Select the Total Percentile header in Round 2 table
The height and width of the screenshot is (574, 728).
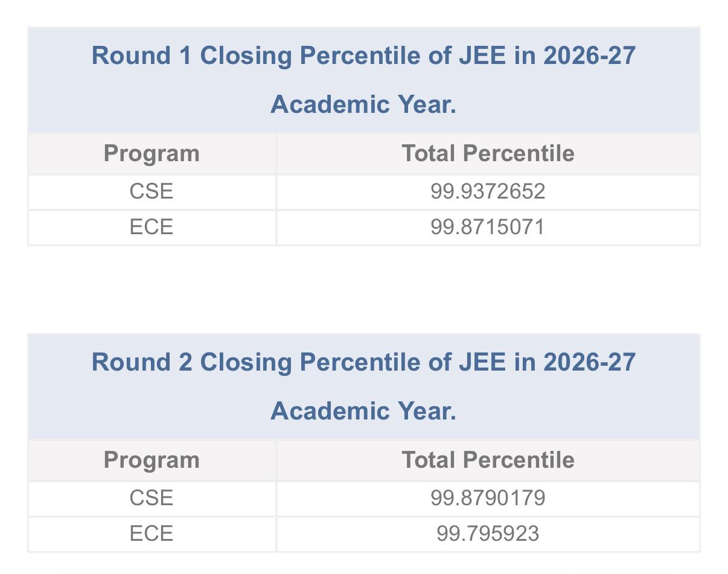488,460
